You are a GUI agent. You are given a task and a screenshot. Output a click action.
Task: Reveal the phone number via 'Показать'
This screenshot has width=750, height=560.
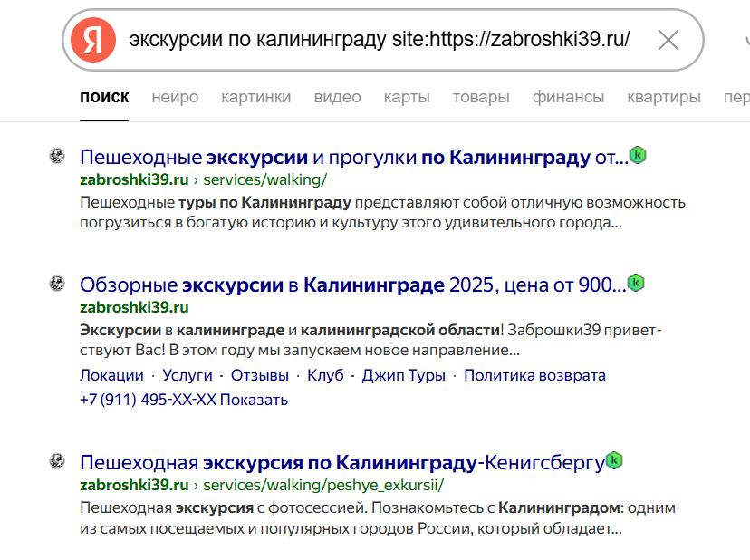point(254,400)
